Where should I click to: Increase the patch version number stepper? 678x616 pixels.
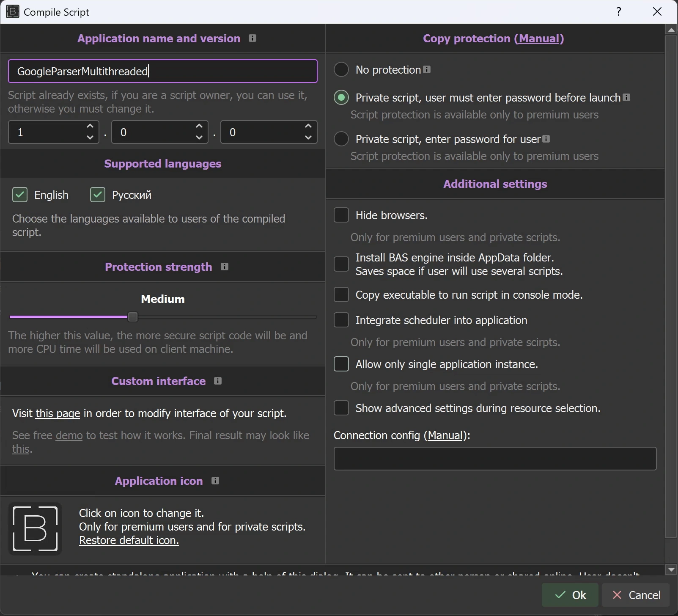pos(308,126)
